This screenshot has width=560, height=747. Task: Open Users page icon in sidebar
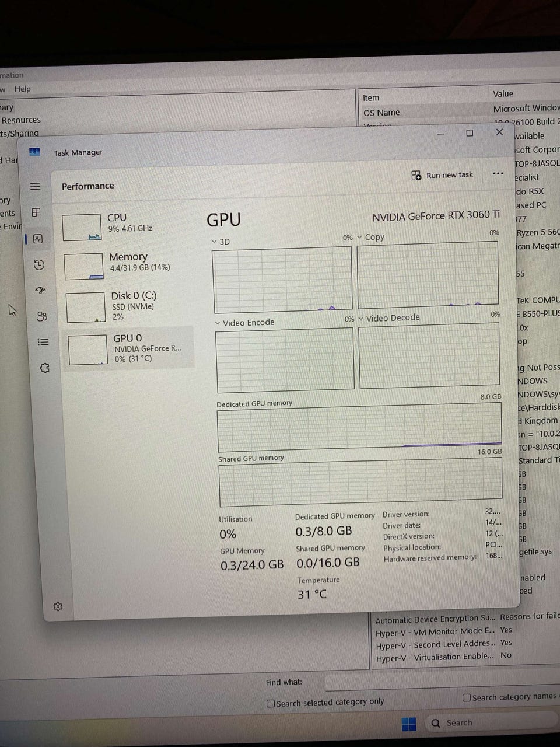coord(41,316)
